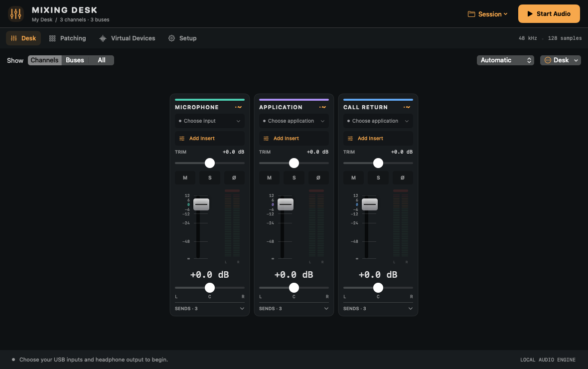Viewport: 588px width, 369px height.
Task: Click the Desk tab faders icon
Action: [x=14, y=38]
